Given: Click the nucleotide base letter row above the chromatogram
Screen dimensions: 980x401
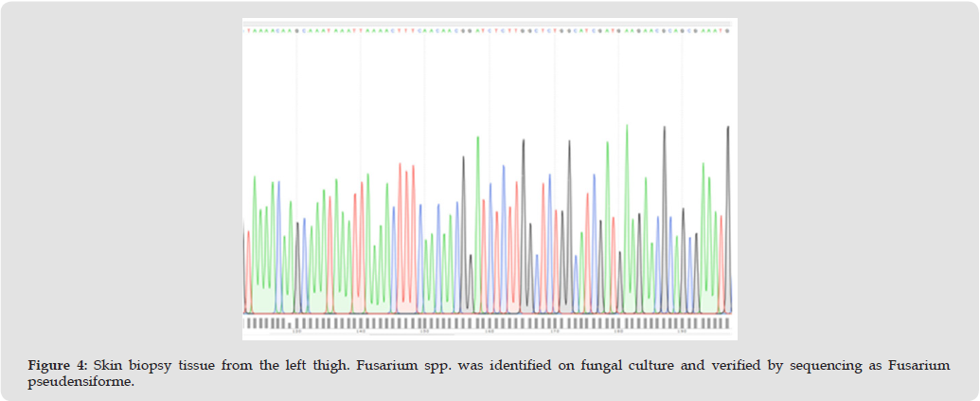Looking at the screenshot, I should click(x=489, y=30).
